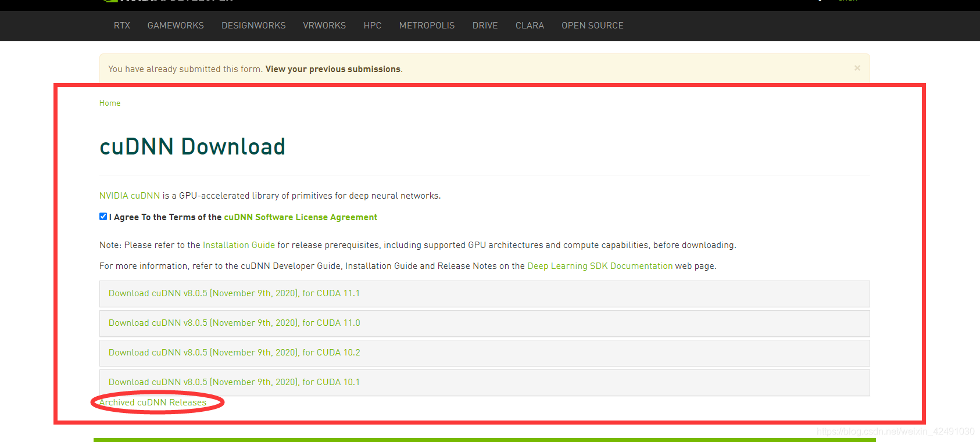Expand cuDNN v8.0.5 download for CUDA 10.2
Image resolution: width=980 pixels, height=442 pixels.
(485, 353)
